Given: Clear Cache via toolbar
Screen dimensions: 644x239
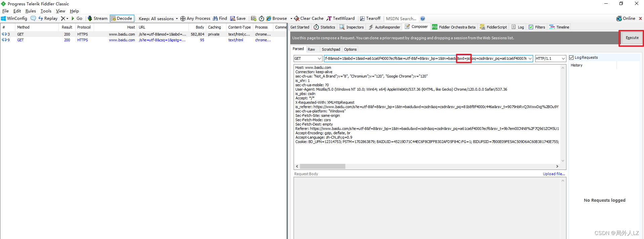Looking at the screenshot, I should coord(309,18).
